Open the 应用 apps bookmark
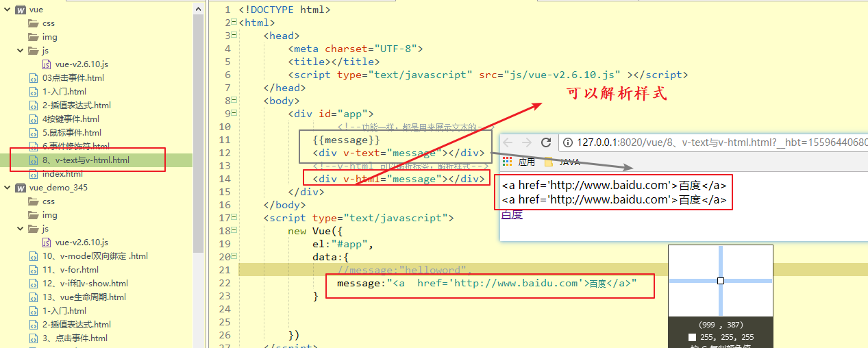The height and width of the screenshot is (348, 868). [x=519, y=162]
